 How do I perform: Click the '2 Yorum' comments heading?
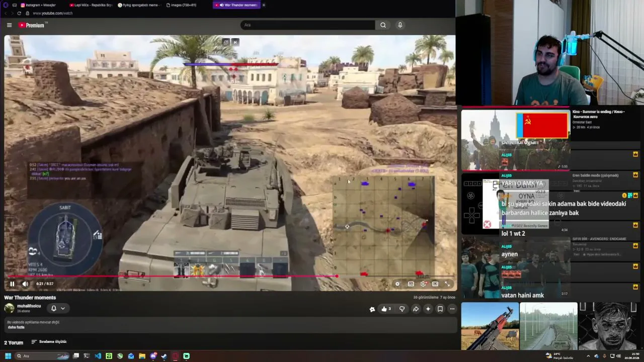pyautogui.click(x=14, y=342)
